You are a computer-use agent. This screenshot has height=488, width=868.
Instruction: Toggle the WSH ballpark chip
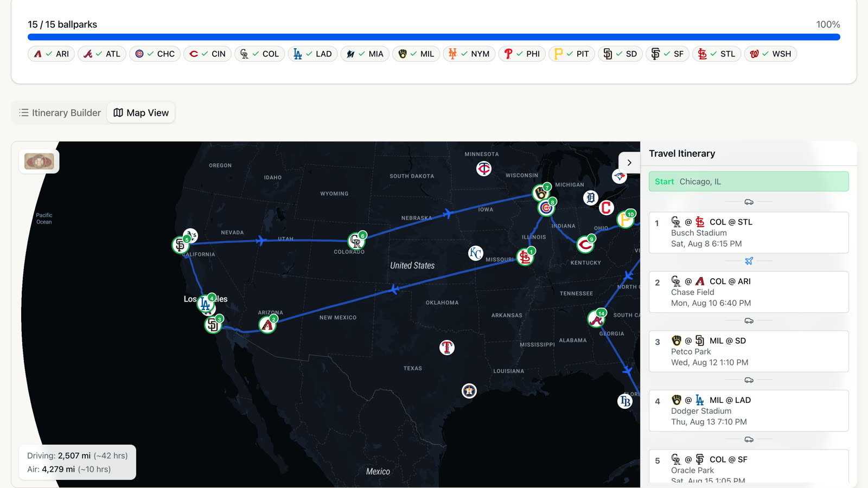[770, 54]
